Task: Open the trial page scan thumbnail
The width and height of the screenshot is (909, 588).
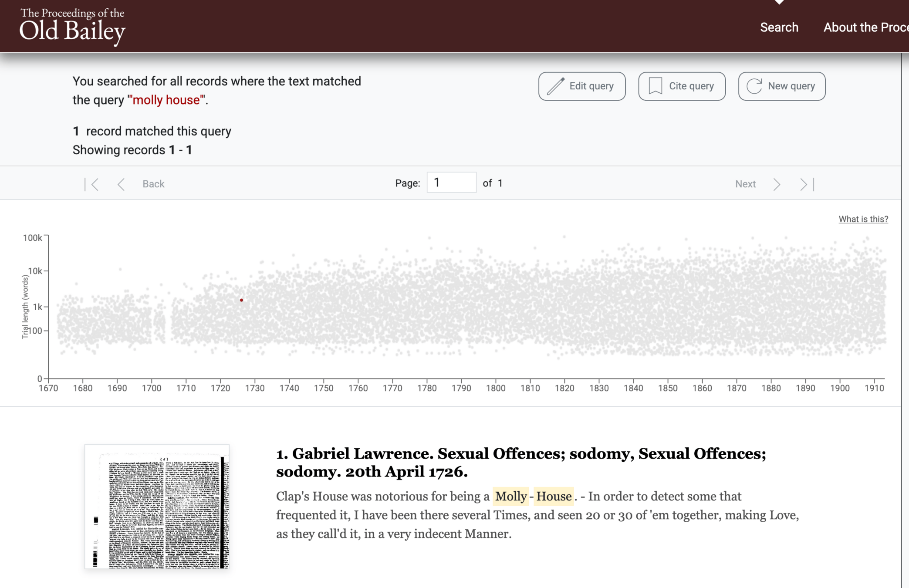Action: (157, 507)
